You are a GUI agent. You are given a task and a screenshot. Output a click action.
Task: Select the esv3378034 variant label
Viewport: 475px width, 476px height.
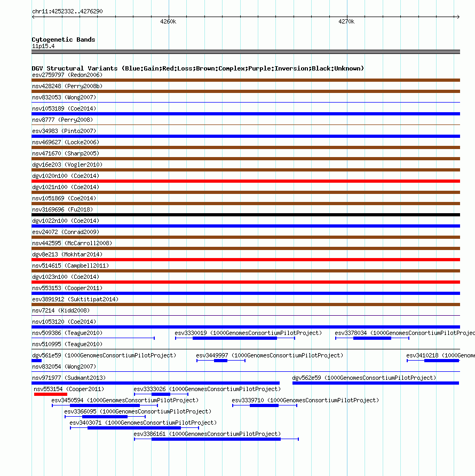(x=405, y=333)
